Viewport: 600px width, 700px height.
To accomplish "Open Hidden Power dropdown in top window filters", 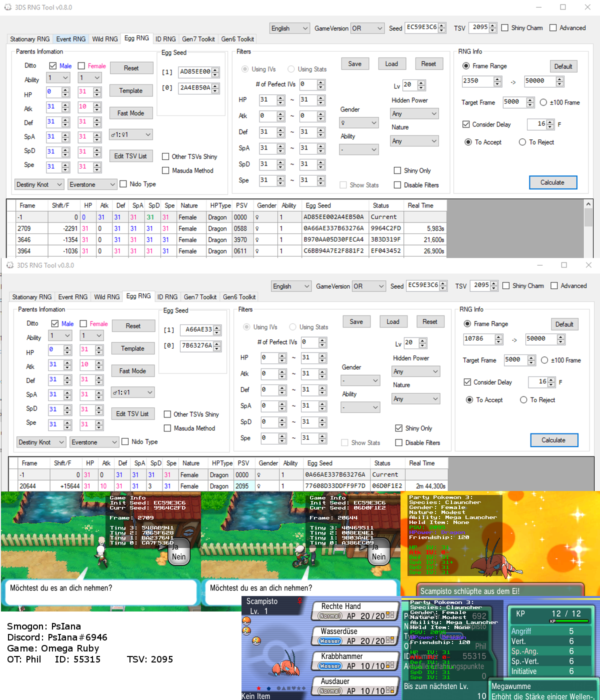I will (x=414, y=113).
